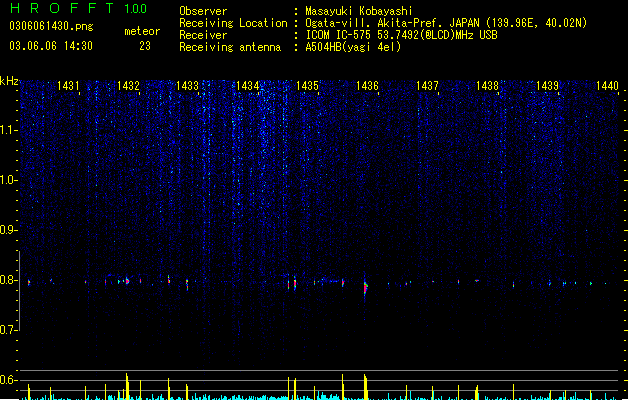Click the 0.7 kHz axis label
The image size is (629, 400).
click(8, 330)
